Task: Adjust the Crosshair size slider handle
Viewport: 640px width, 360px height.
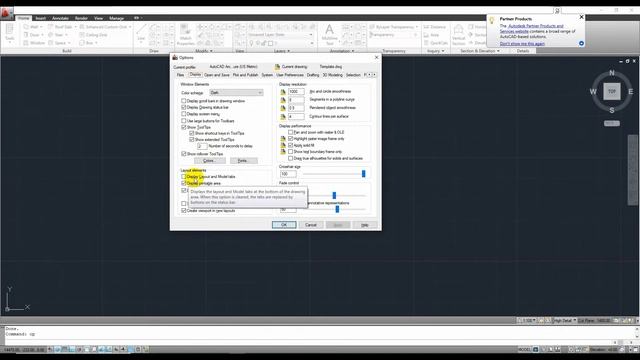Action: point(363,174)
